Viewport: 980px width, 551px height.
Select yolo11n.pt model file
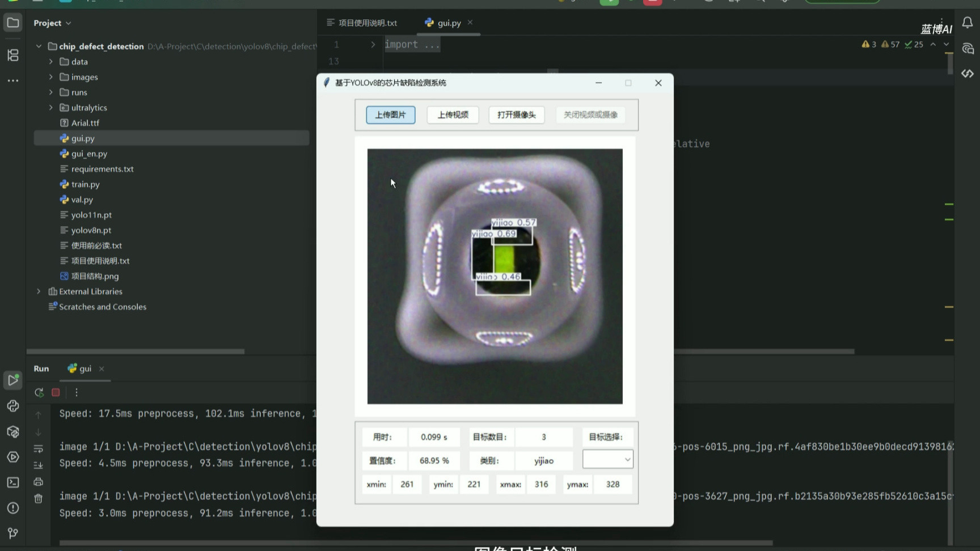click(x=91, y=215)
